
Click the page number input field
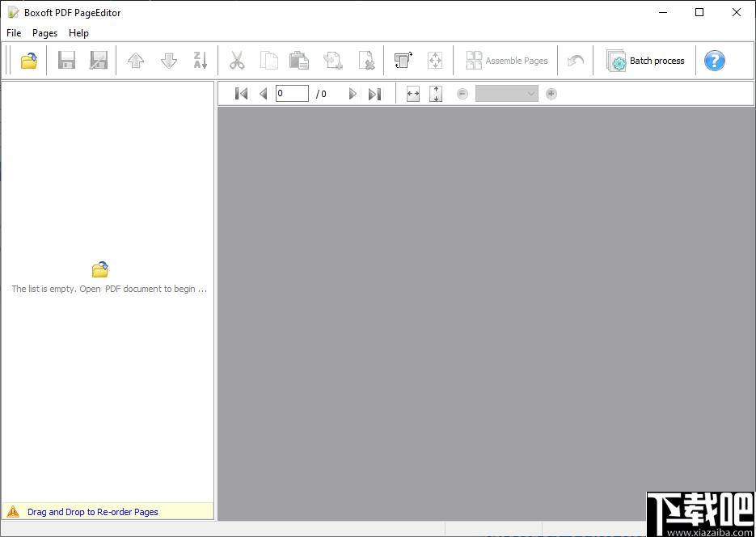pos(292,94)
